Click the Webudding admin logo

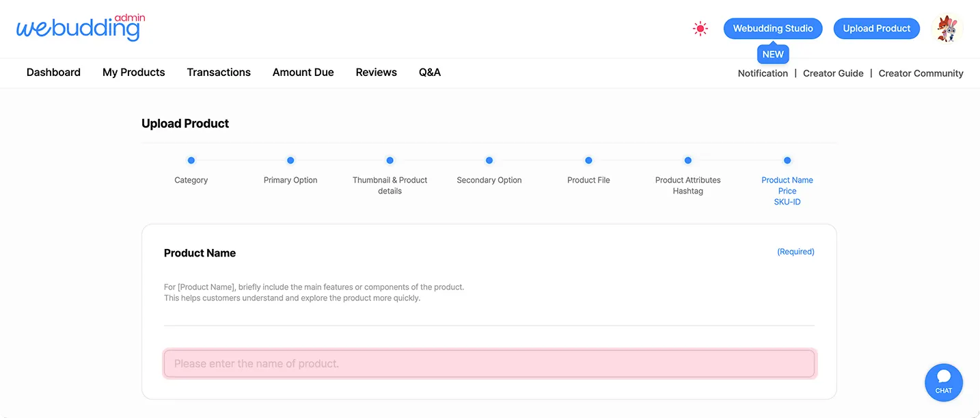(x=81, y=28)
